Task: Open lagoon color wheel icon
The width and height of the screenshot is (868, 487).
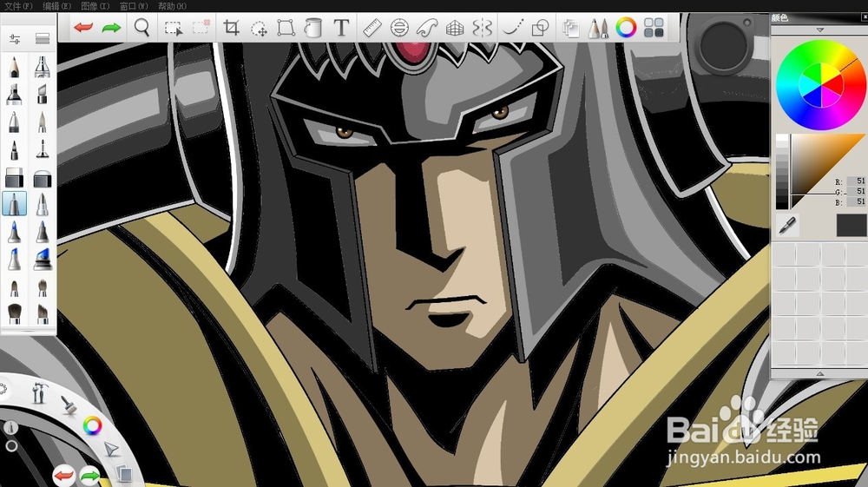Action: [92, 425]
